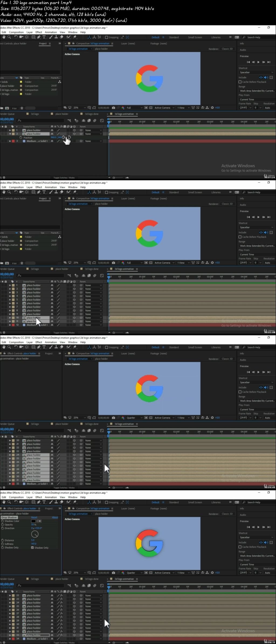Image resolution: width=276 pixels, height=644 pixels.
Task: Select the Rectangle shape tool in the second frame
Action: pyautogui.click(x=33, y=192)
